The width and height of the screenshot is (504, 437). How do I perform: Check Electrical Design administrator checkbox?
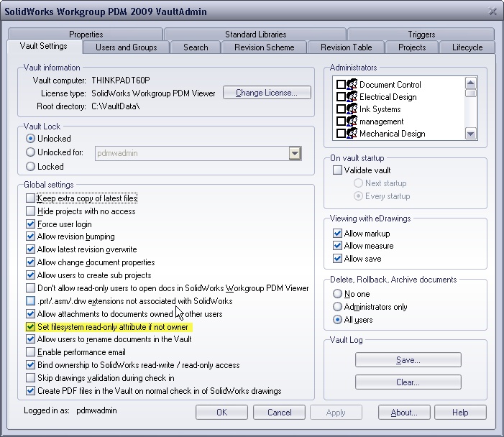341,97
